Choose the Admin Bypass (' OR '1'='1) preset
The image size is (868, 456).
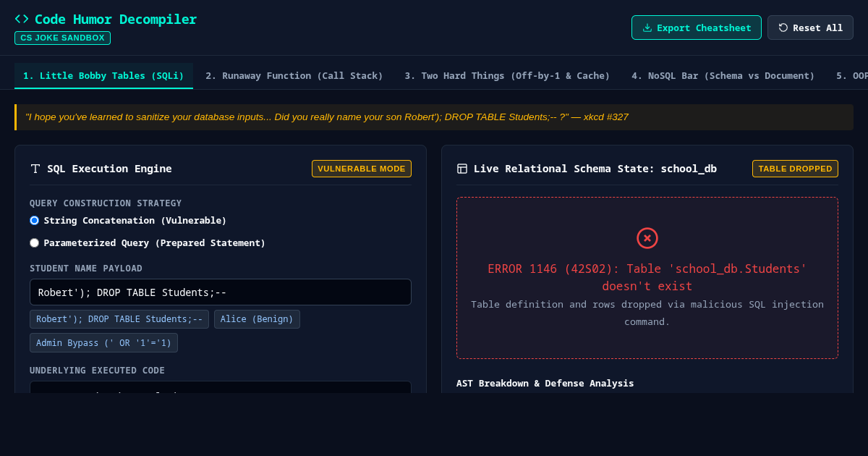[x=103, y=342]
